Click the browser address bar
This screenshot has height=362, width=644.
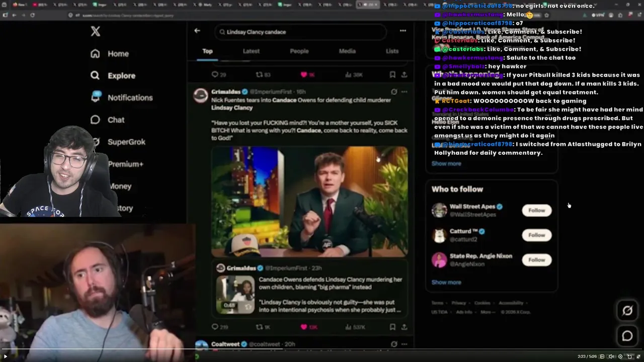pos(302,15)
